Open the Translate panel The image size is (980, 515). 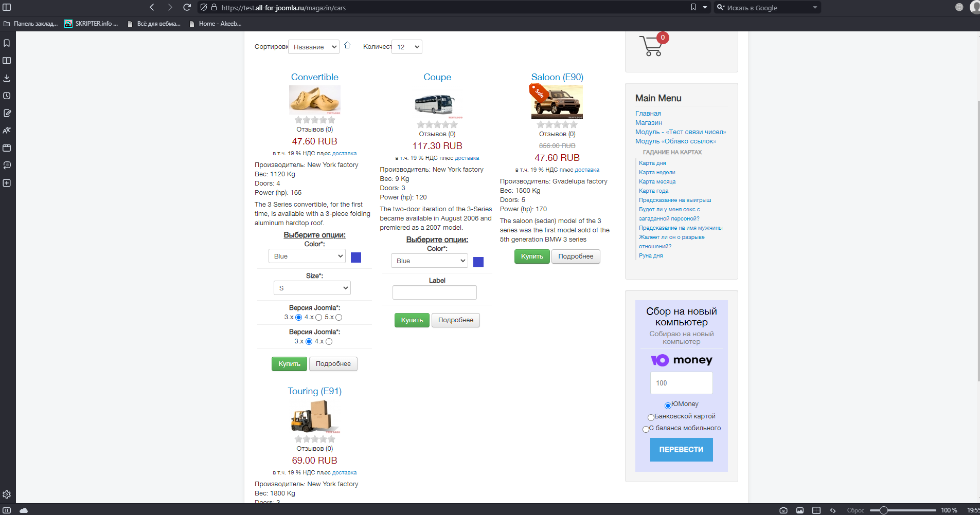pyautogui.click(x=7, y=131)
